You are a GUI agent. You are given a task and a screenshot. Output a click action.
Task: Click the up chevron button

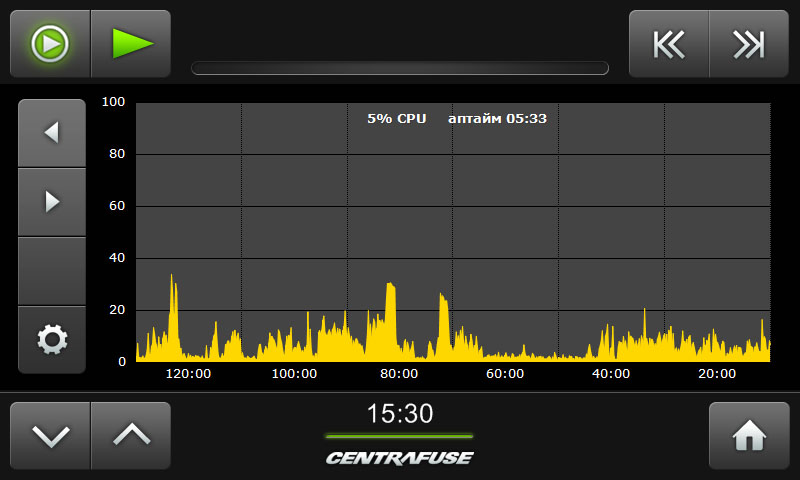130,436
